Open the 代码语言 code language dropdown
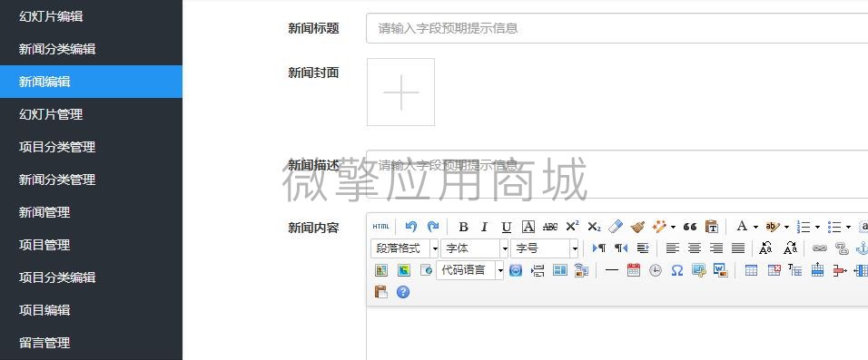Viewport: 868px width, 360px height. tap(470, 270)
